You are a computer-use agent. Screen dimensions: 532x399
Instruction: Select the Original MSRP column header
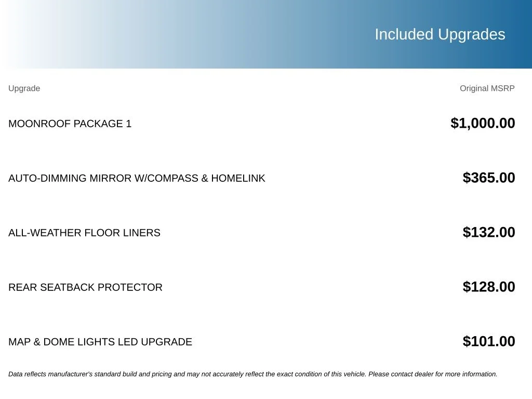[x=487, y=88]
